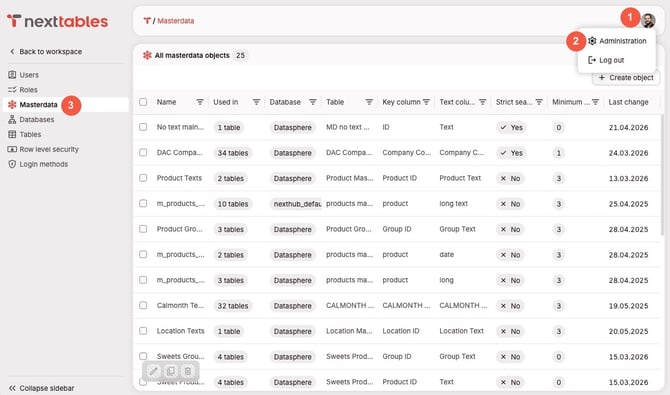Check the Product Gro... row checkbox
The width and height of the screenshot is (670, 395).
pos(143,229)
